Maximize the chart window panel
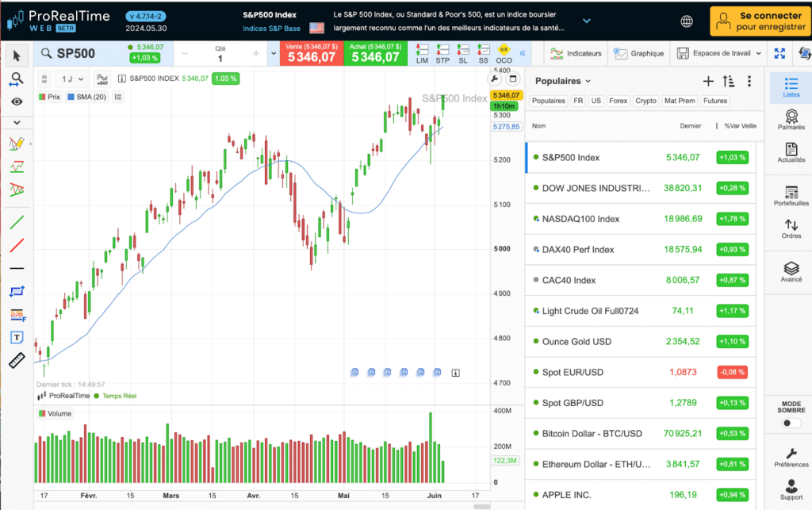Viewport: 812px width, 510px height. [x=513, y=79]
